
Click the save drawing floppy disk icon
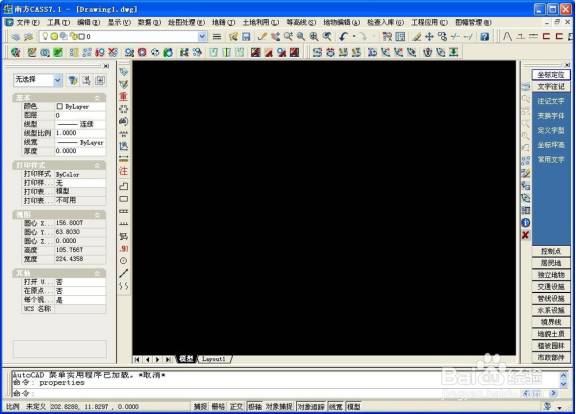pos(246,36)
